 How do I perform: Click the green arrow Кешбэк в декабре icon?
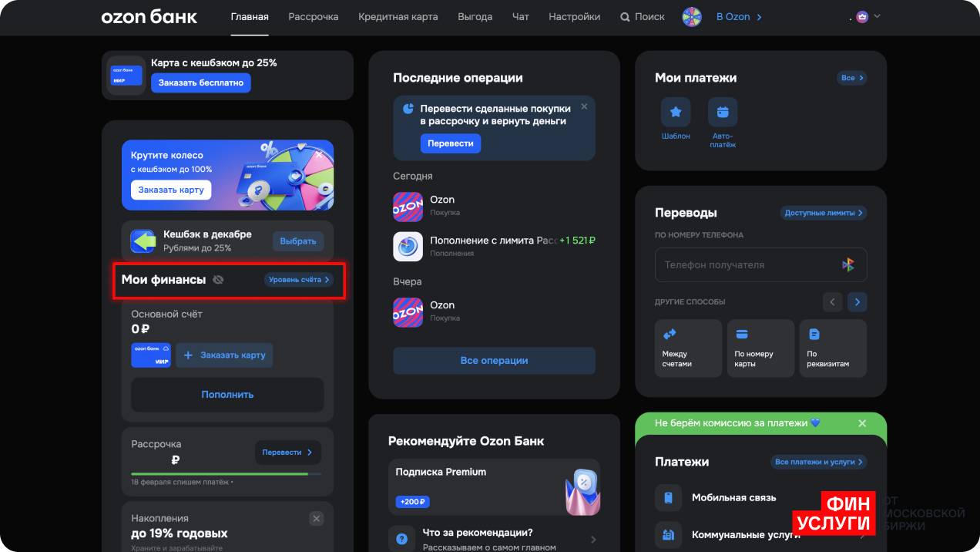coord(143,241)
